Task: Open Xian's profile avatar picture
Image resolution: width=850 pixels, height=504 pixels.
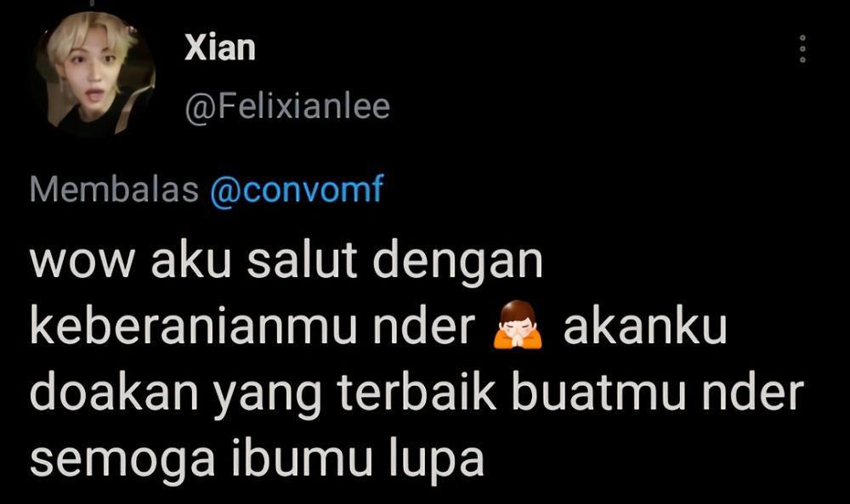Action: point(93,75)
